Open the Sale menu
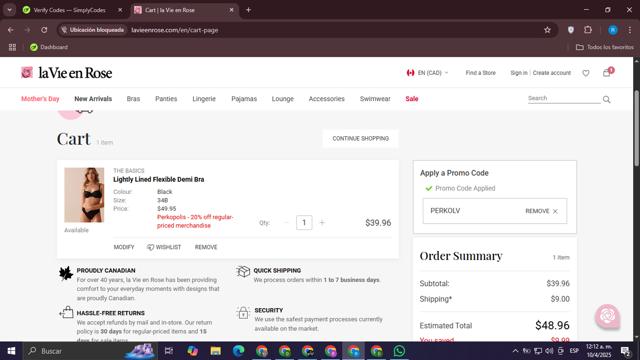Viewport: 640px width, 360px height. click(412, 99)
